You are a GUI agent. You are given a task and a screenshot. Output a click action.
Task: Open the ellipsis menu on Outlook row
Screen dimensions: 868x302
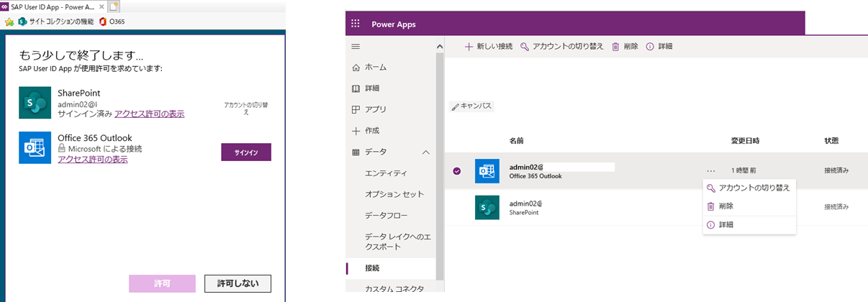710,171
